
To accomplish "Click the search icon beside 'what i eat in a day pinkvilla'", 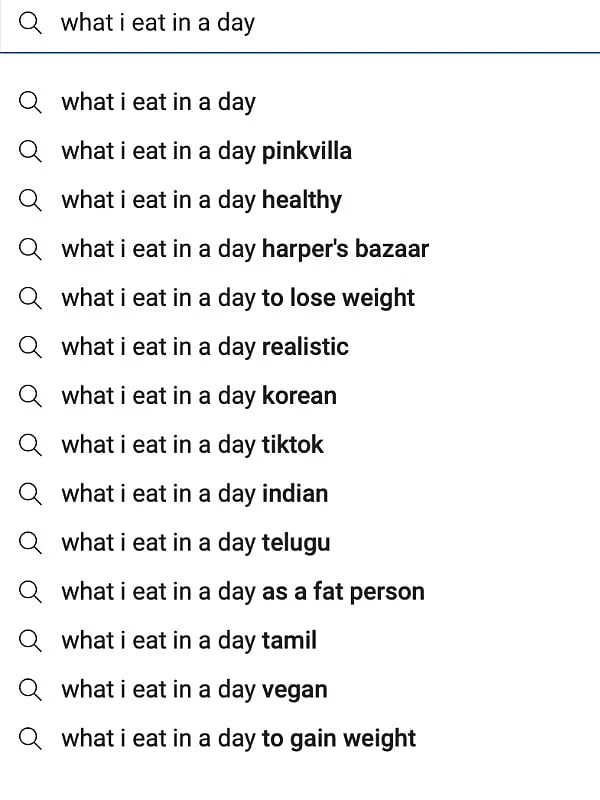I will click(x=30, y=151).
